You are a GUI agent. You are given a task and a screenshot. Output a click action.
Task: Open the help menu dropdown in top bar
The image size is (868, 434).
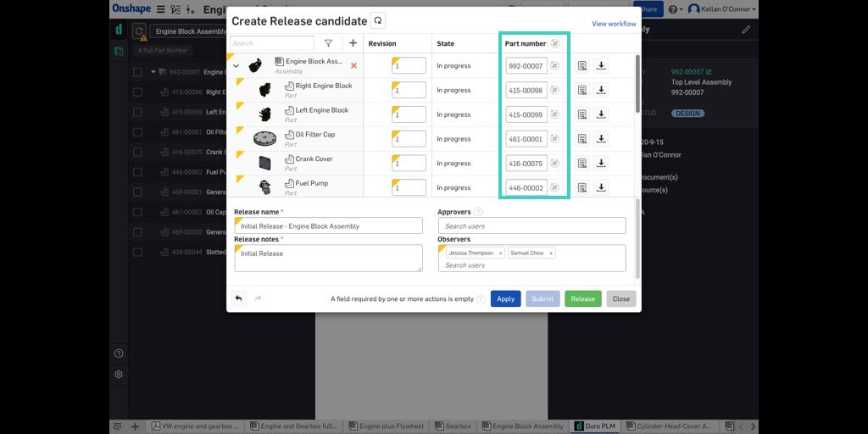[x=675, y=9]
